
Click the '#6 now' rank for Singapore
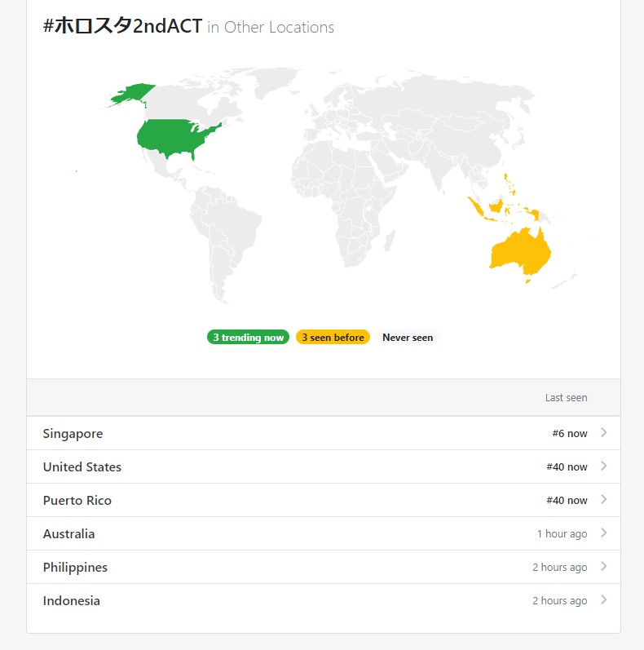coord(569,434)
